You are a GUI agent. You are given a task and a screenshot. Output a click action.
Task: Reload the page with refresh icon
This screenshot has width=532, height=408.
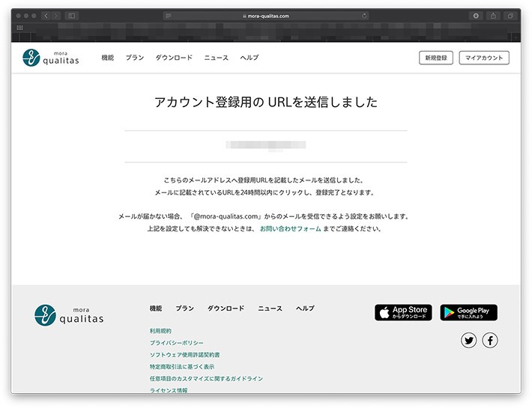click(364, 16)
